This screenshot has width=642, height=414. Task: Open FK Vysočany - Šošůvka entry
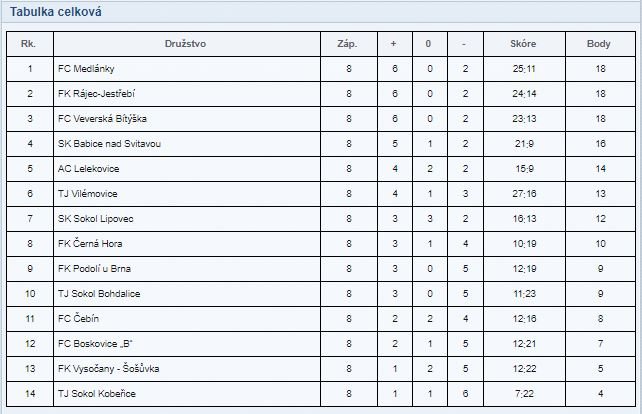108,369
